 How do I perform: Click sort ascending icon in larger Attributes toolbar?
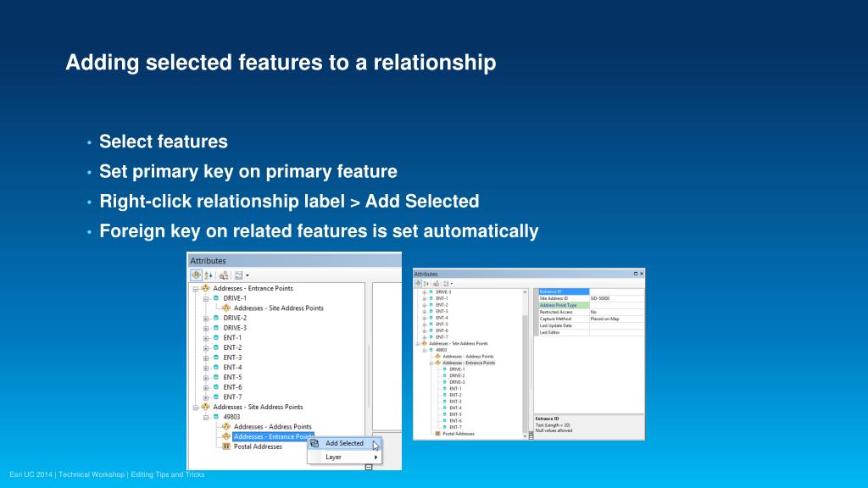209,275
